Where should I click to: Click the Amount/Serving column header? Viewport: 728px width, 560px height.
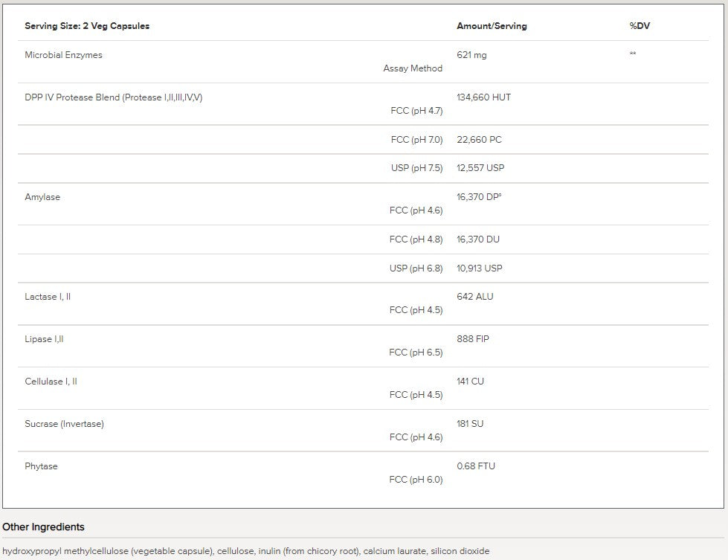click(x=492, y=26)
